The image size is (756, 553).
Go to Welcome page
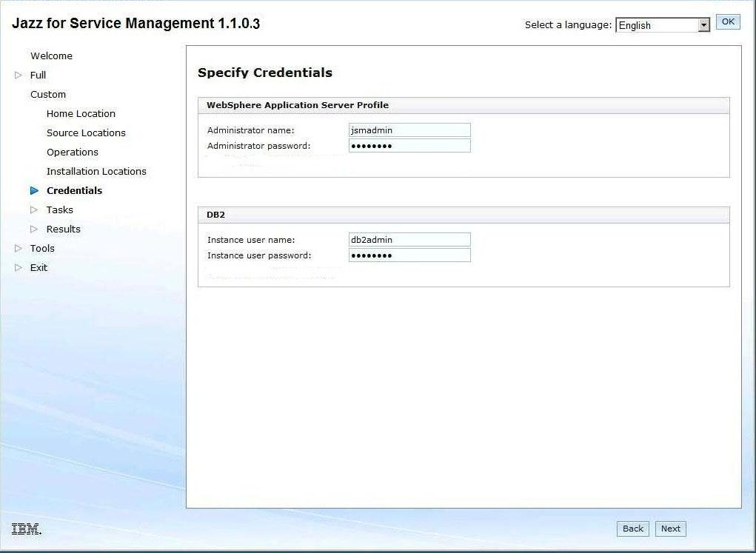tap(51, 56)
